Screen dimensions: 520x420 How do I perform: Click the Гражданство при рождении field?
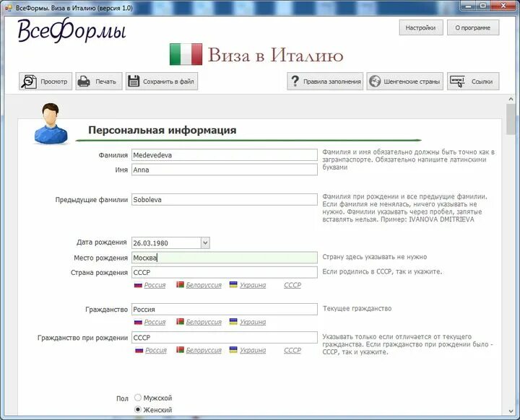224,338
